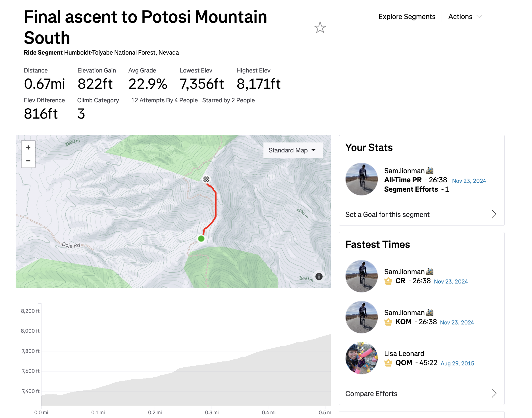Open Sam.lionman's profile in Your Stats
This screenshot has width=532, height=418.
404,171
